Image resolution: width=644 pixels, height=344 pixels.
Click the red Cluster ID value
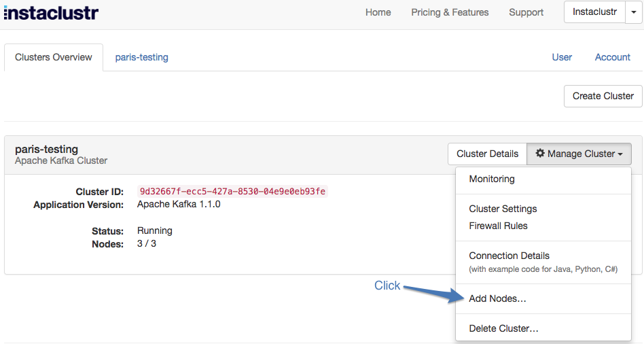tap(232, 191)
